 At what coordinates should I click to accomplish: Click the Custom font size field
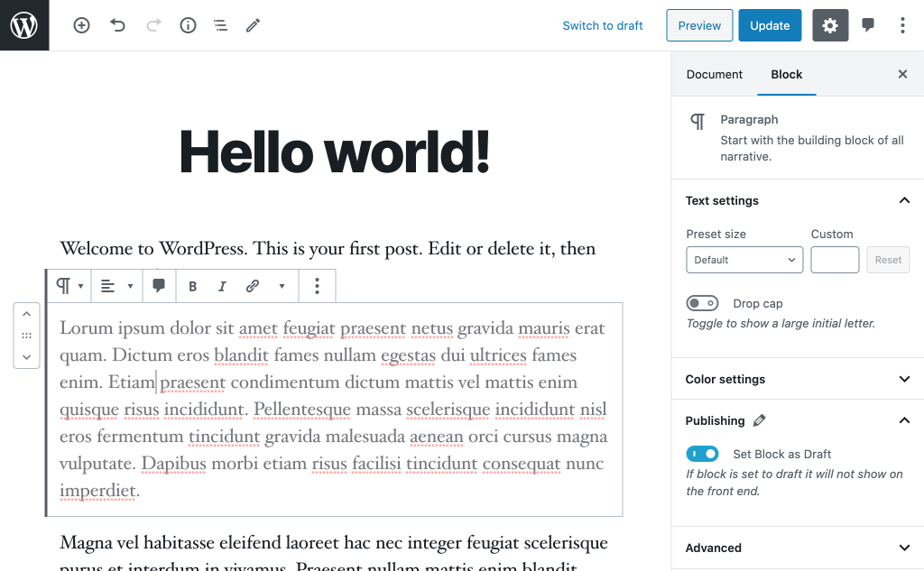pos(835,260)
